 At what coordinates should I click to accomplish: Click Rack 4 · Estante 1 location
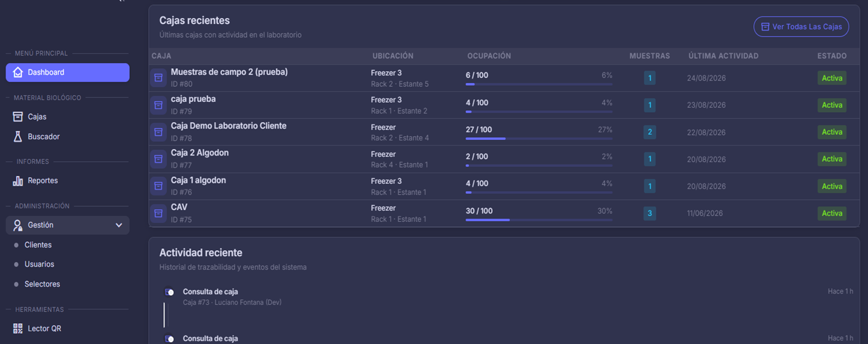[x=399, y=165]
